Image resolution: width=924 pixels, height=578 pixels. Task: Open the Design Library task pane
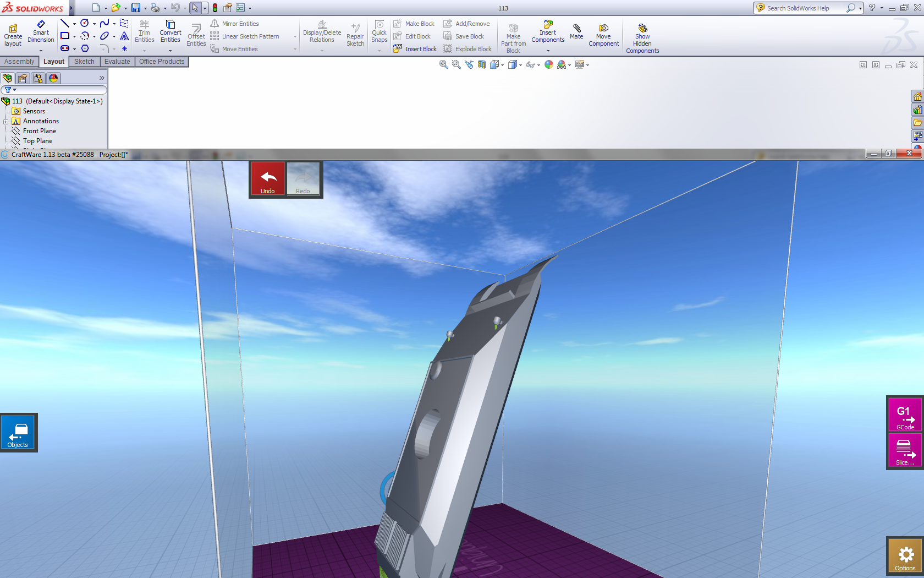917,110
